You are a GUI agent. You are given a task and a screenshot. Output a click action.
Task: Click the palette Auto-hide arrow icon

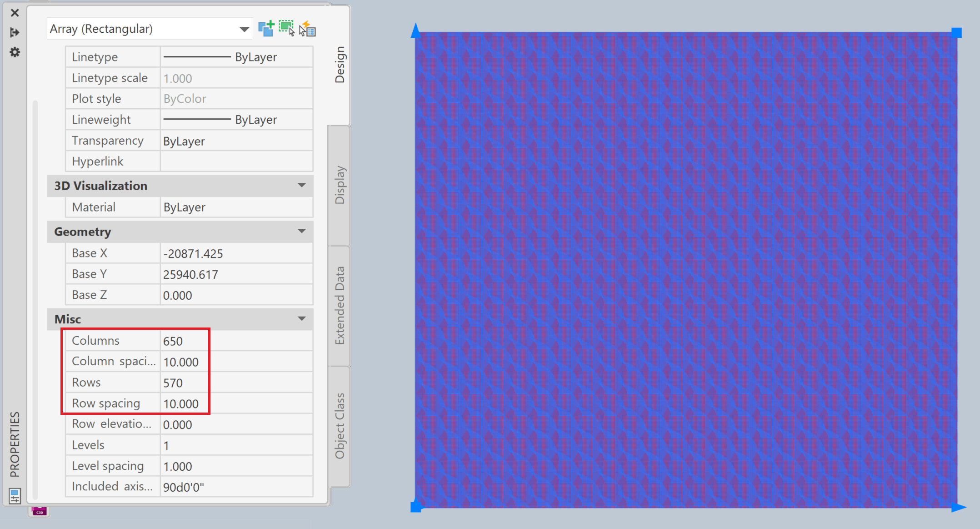[15, 32]
